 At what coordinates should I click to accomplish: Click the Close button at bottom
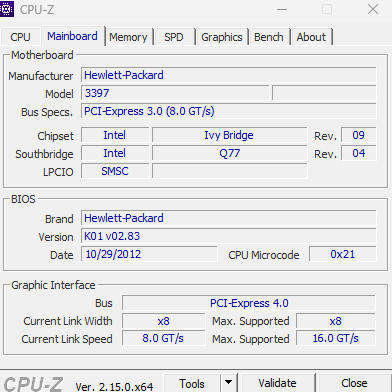354,383
